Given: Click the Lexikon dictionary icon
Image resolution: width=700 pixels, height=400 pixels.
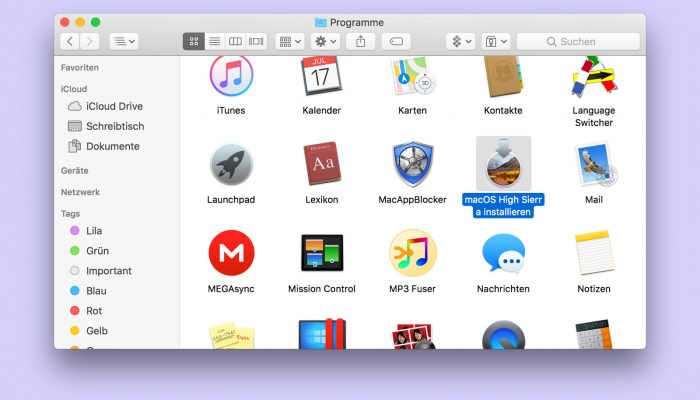Looking at the screenshot, I should pos(322,164).
